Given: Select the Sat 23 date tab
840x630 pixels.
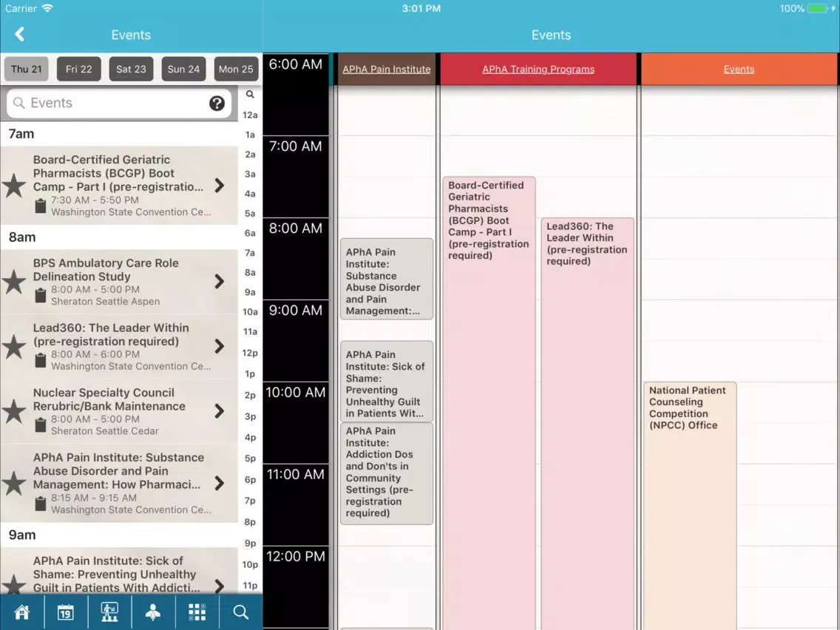Looking at the screenshot, I should [x=132, y=69].
